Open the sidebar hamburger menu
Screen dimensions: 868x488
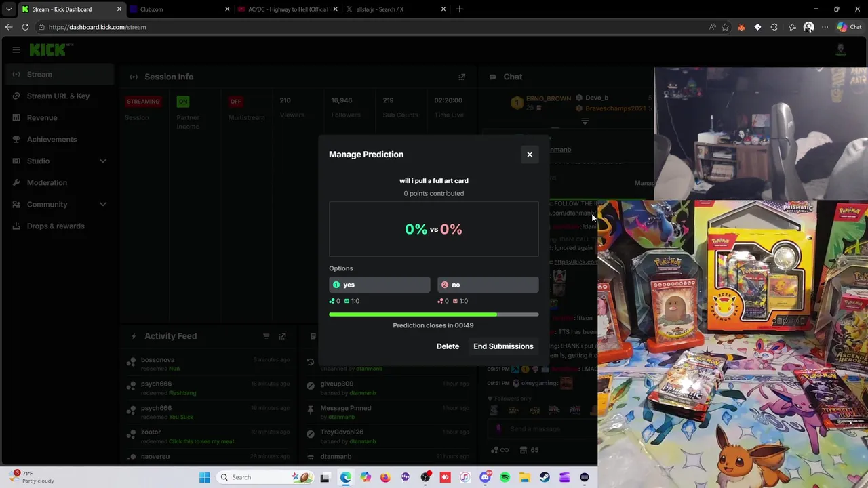[x=16, y=49]
